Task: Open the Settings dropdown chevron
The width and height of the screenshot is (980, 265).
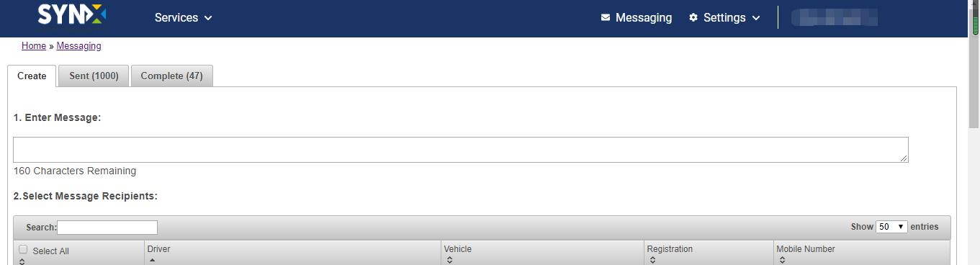Action: pyautogui.click(x=756, y=18)
